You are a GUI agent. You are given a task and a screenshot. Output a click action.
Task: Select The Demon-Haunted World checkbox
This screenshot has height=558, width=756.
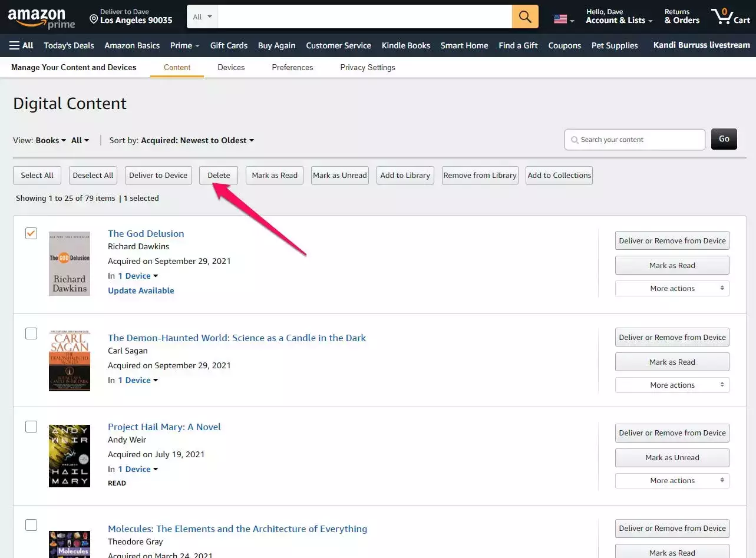pyautogui.click(x=31, y=334)
